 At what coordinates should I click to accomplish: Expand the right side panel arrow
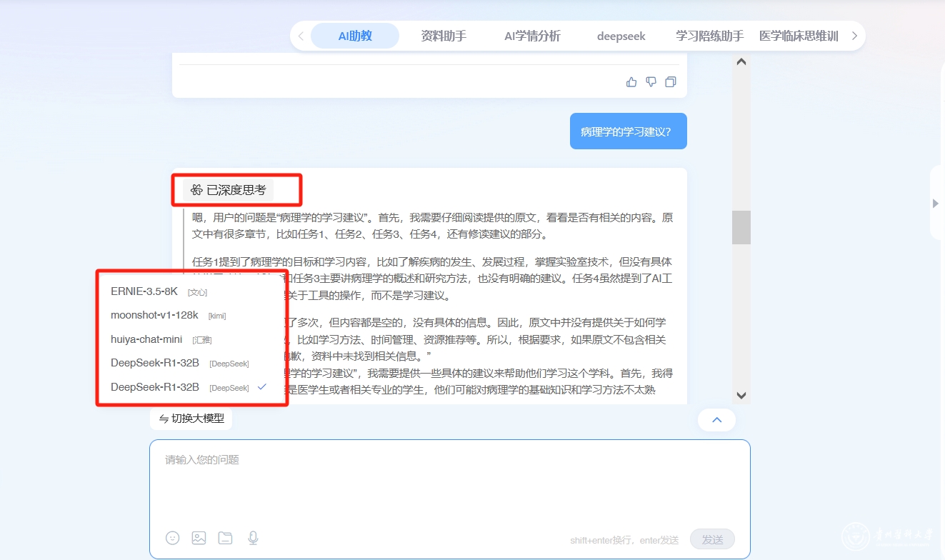tap(936, 204)
